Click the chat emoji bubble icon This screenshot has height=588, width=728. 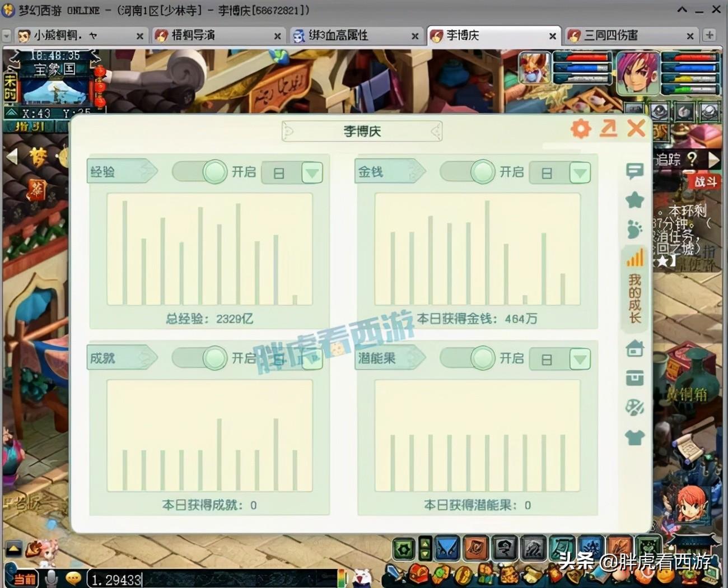pyautogui.click(x=73, y=578)
